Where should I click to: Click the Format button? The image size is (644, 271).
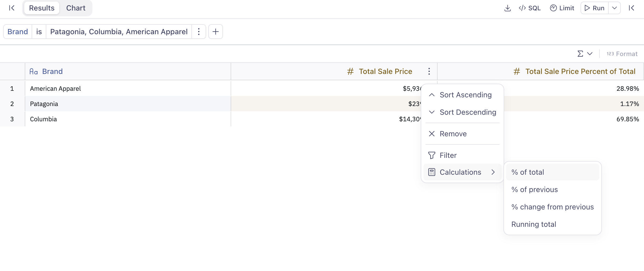point(622,54)
